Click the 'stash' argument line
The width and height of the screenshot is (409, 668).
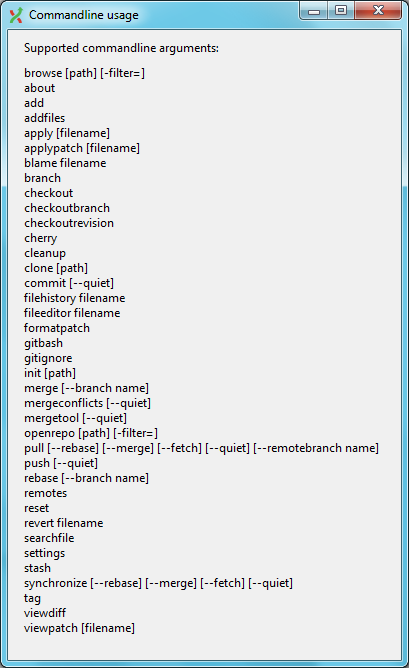(x=37, y=568)
